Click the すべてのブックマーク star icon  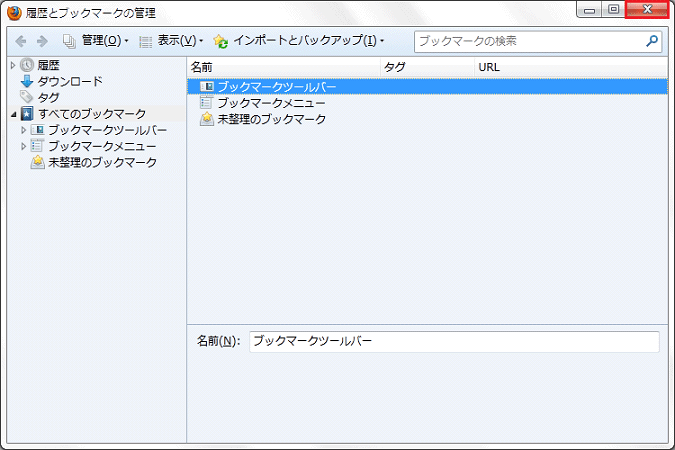point(27,114)
